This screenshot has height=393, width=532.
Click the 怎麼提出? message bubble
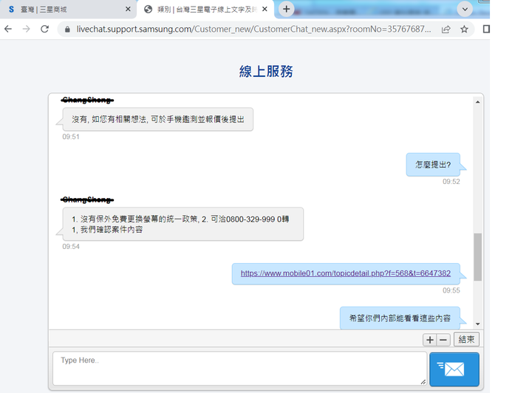433,165
